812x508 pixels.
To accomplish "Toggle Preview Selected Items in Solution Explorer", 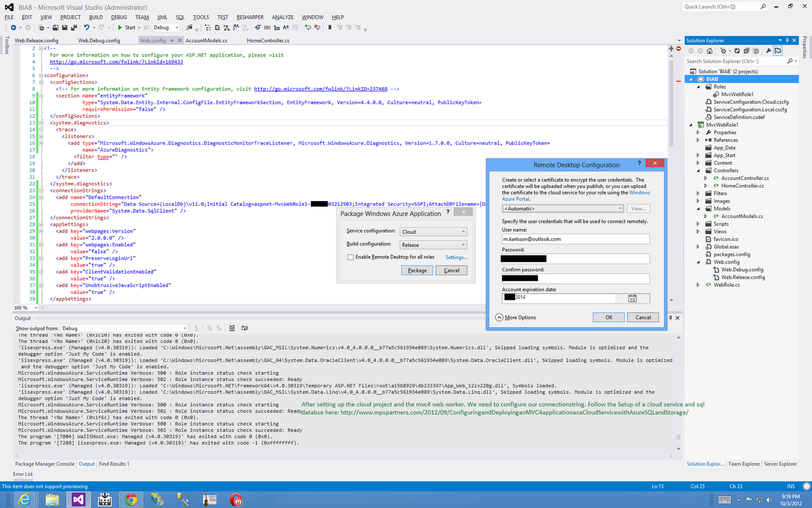I will pyautogui.click(x=778, y=51).
